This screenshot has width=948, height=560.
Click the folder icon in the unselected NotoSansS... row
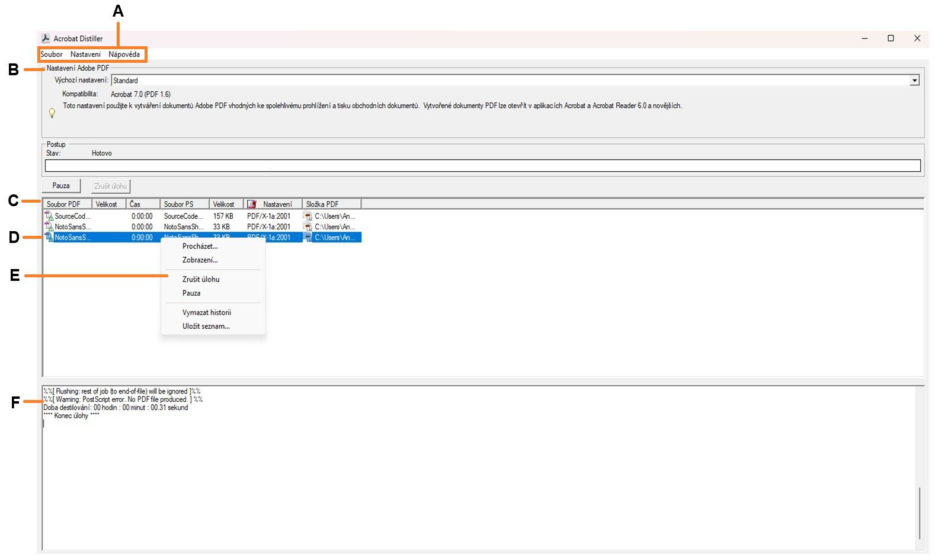(x=308, y=227)
